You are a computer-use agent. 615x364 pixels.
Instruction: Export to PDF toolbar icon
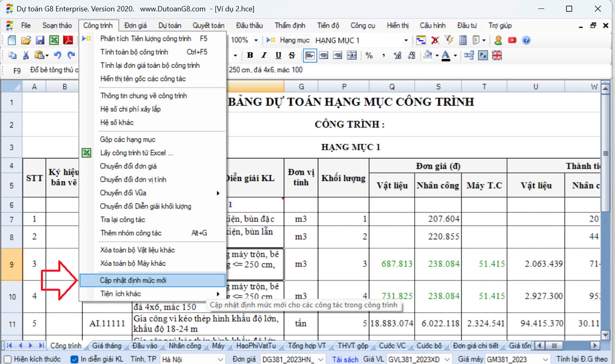68,40
